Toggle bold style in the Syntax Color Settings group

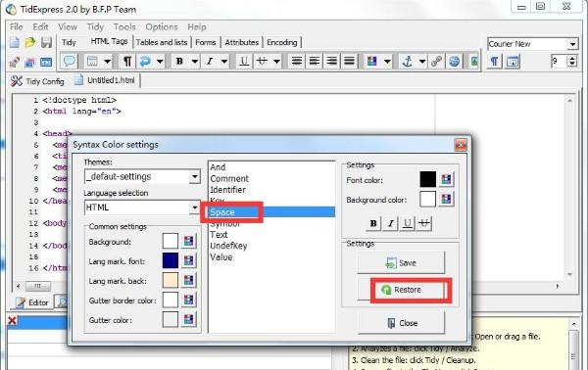click(373, 223)
